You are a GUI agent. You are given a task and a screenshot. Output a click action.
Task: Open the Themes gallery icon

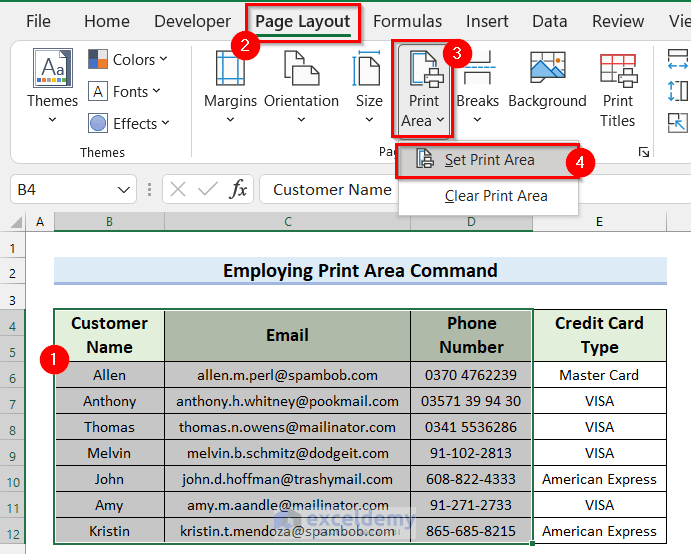[x=52, y=68]
